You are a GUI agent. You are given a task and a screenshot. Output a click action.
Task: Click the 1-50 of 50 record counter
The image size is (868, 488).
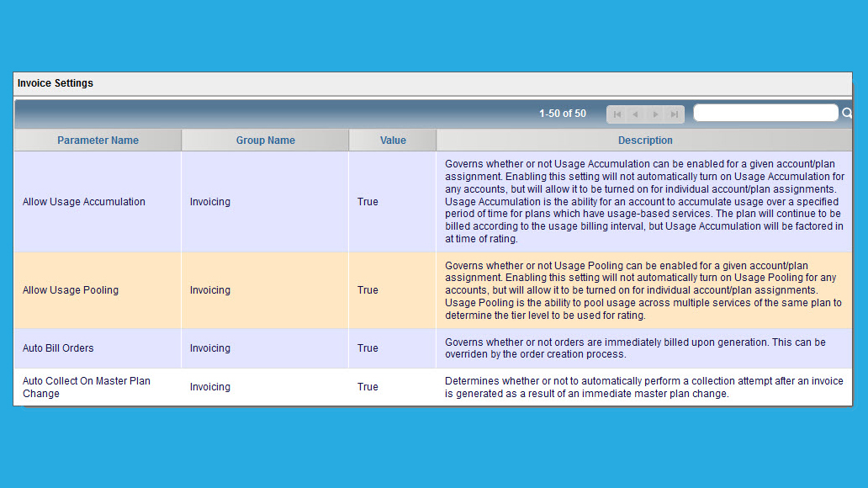(x=563, y=114)
